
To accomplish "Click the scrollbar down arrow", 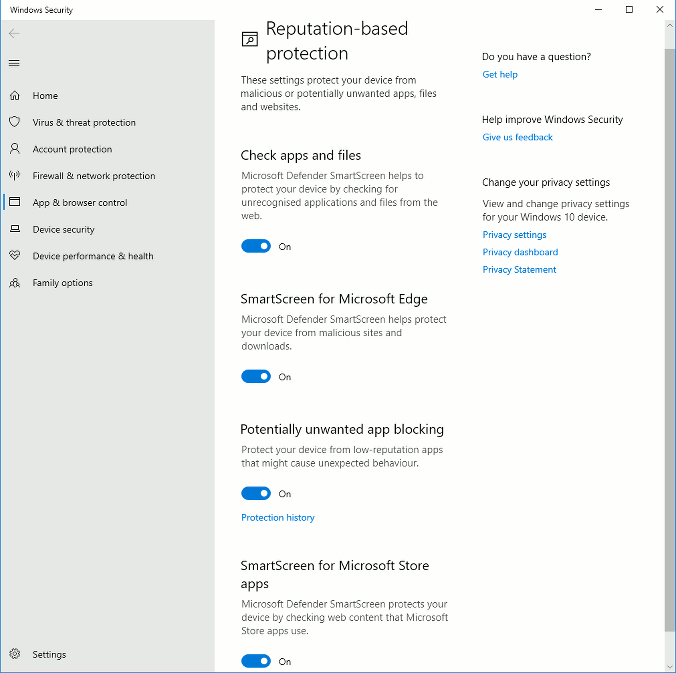I will (670, 667).
